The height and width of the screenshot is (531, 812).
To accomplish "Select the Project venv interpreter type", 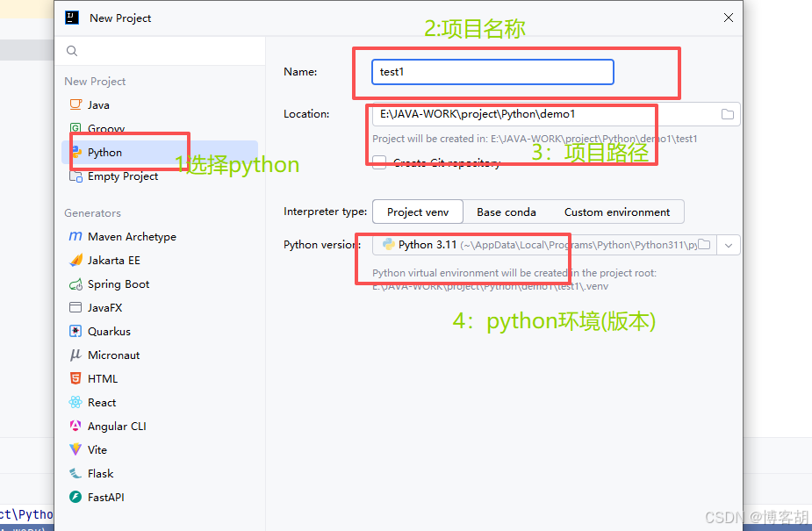I will [x=418, y=212].
